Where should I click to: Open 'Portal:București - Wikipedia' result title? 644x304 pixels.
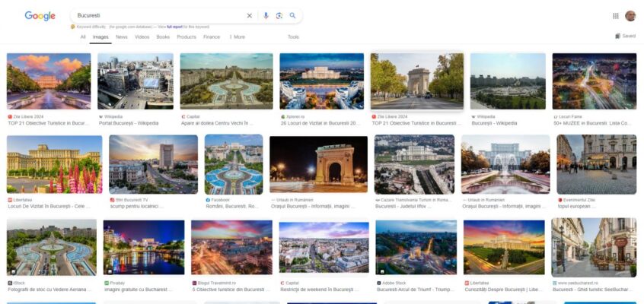point(129,123)
